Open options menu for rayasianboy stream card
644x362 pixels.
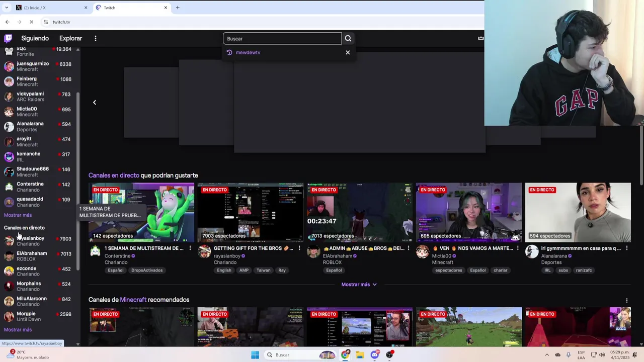299,248
